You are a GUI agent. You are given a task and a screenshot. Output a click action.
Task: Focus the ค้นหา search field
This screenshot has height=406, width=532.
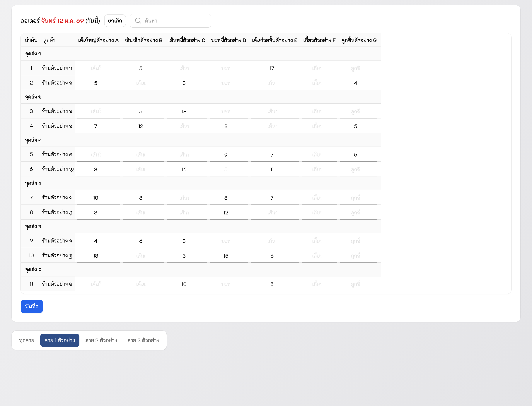pyautogui.click(x=170, y=21)
